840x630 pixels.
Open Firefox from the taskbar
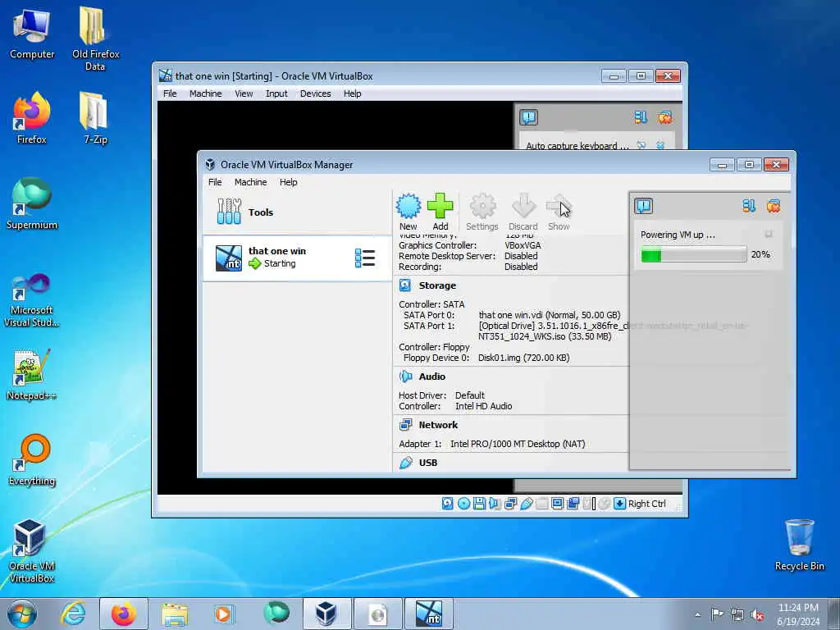(x=124, y=614)
